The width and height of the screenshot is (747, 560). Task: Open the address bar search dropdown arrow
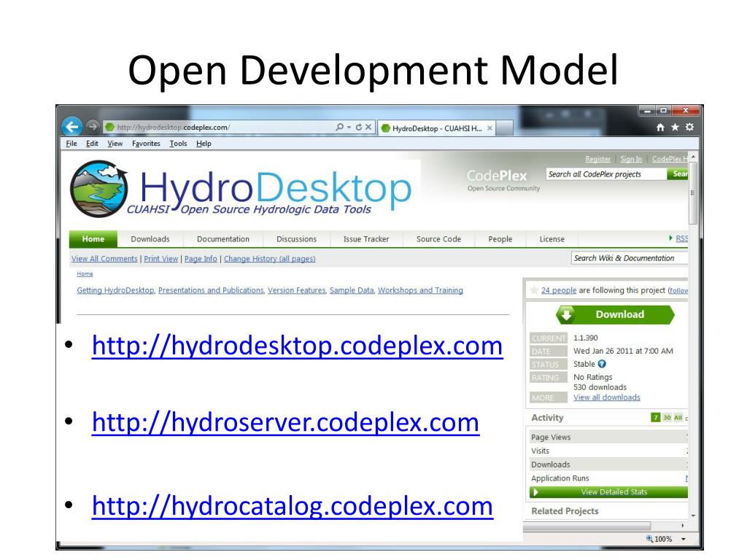coord(349,127)
